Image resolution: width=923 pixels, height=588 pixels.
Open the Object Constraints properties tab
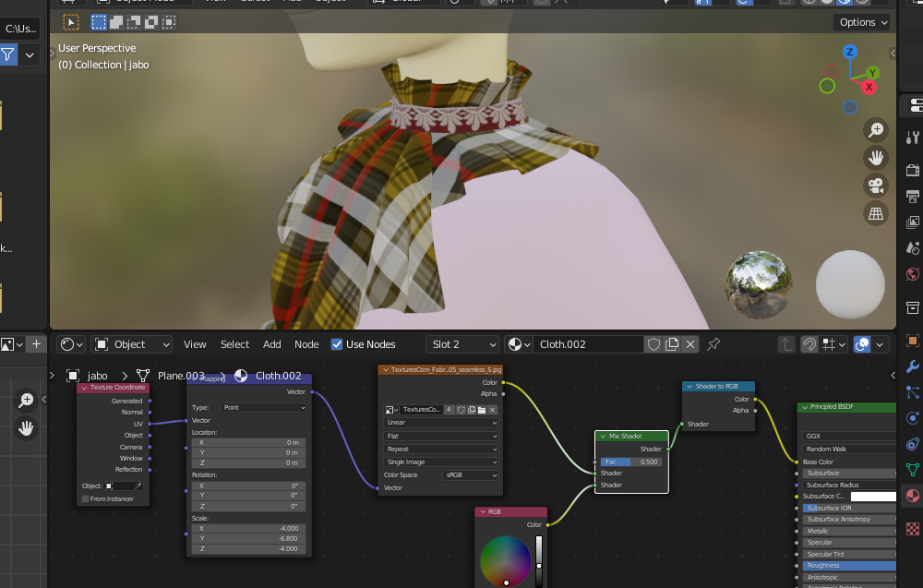point(913,444)
